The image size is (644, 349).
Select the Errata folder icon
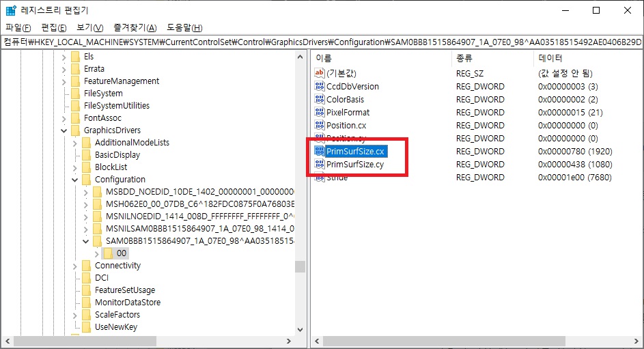click(x=76, y=68)
